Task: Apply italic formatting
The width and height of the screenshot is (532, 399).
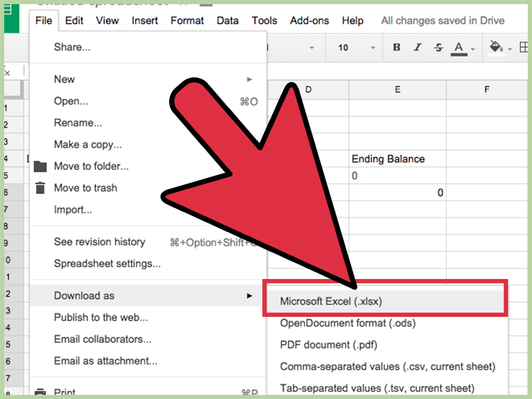Action: pyautogui.click(x=417, y=47)
